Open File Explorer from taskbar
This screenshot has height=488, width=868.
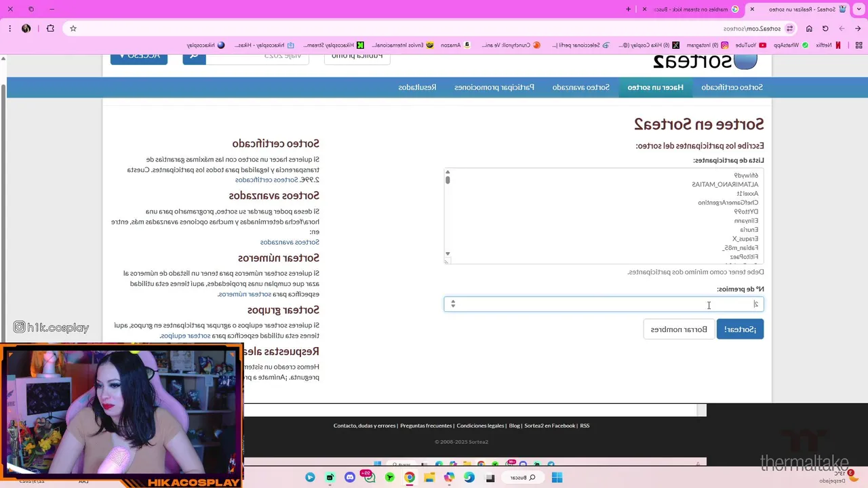429,478
